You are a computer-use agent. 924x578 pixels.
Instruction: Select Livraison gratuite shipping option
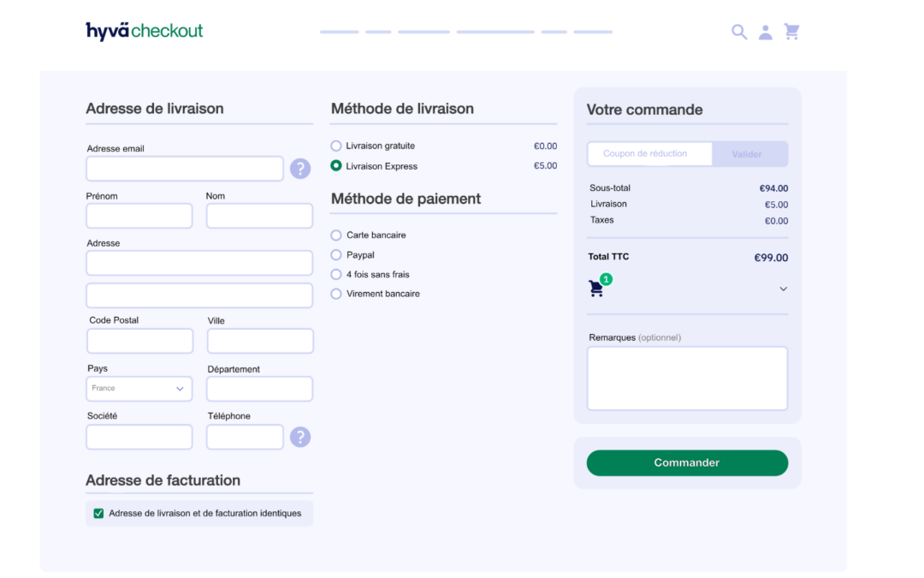point(336,146)
